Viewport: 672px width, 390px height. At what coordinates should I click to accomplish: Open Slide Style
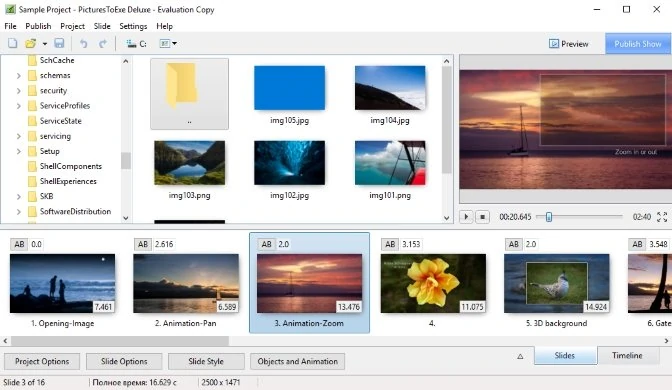click(206, 361)
